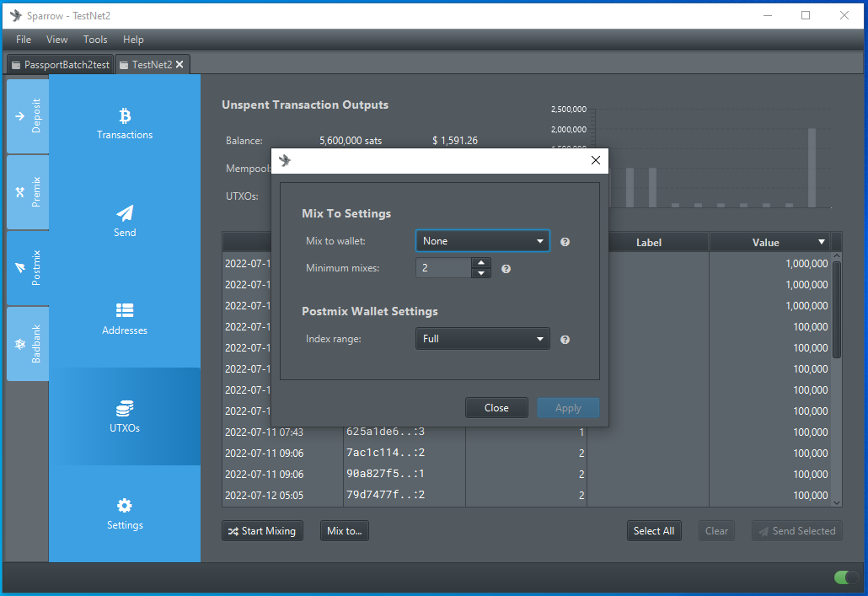Open the Index range dropdown
This screenshot has height=596, width=868.
(482, 338)
